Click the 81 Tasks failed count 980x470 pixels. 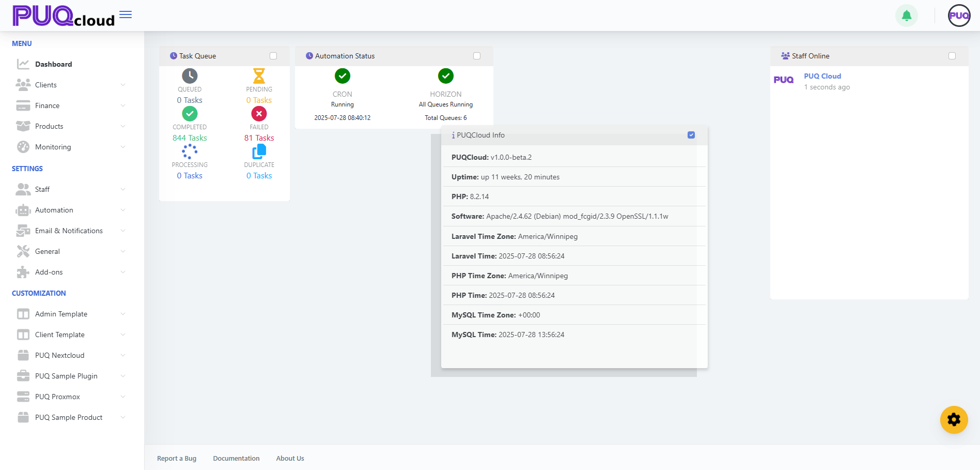click(259, 138)
